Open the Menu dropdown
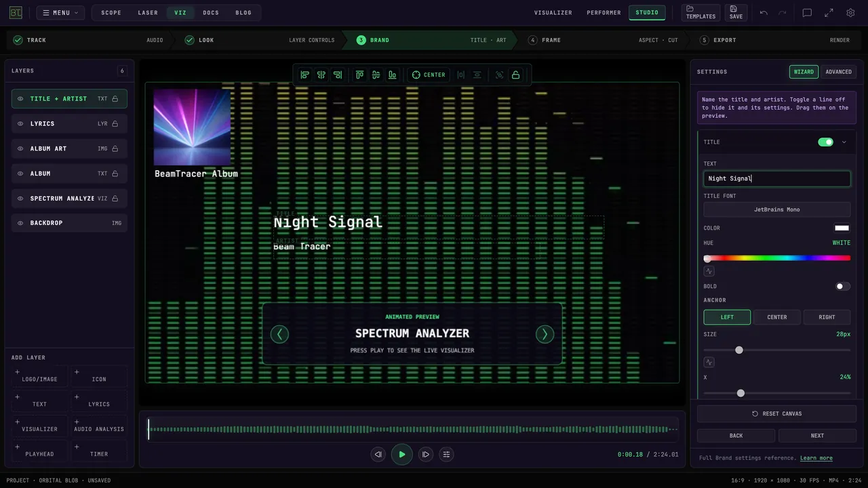 point(60,13)
